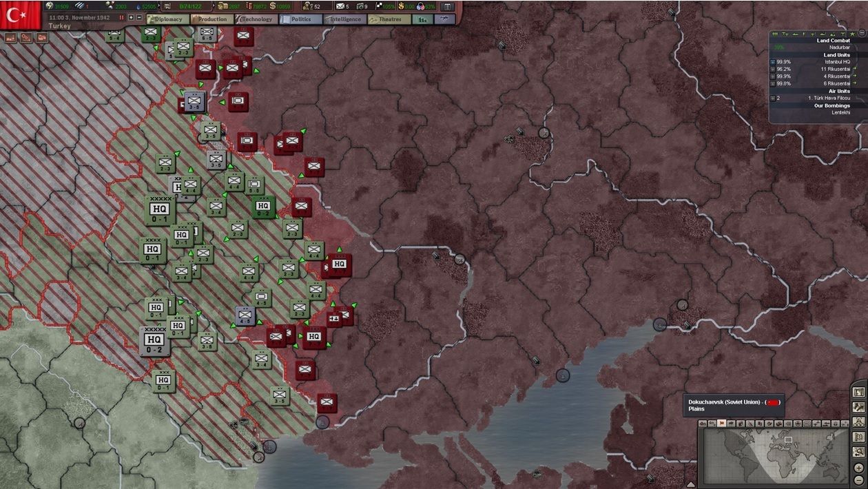Expand the 4 Rikusentai entry
Screen dimensions: 868x489
click(773, 76)
